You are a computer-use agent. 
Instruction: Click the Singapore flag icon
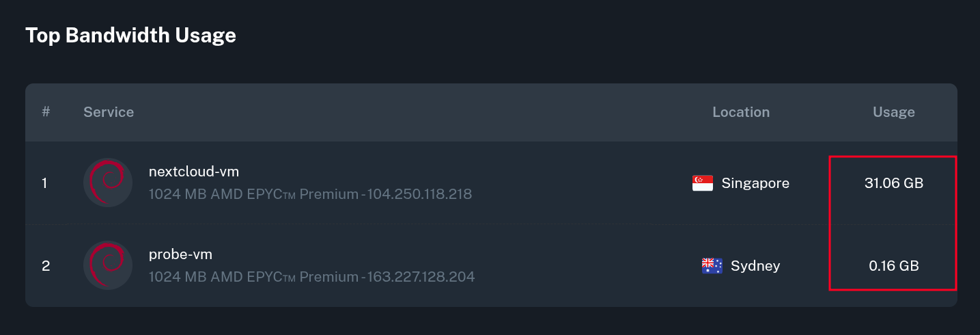click(703, 183)
